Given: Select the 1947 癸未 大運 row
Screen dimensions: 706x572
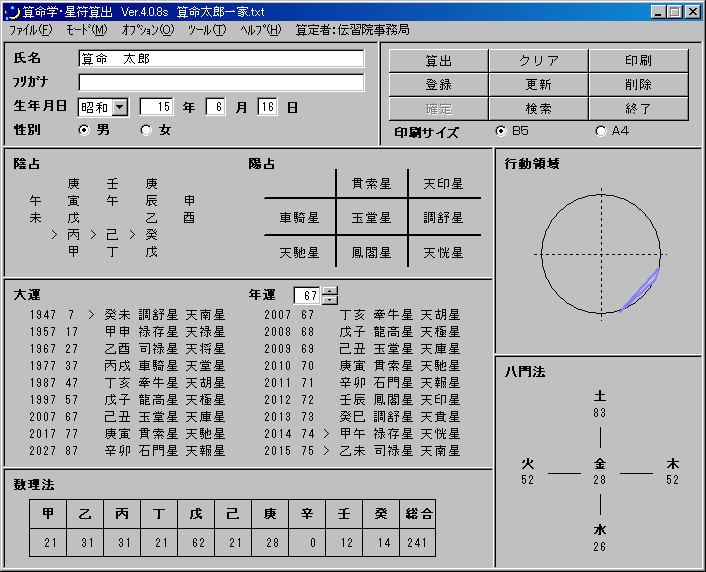Looking at the screenshot, I should [127, 315].
